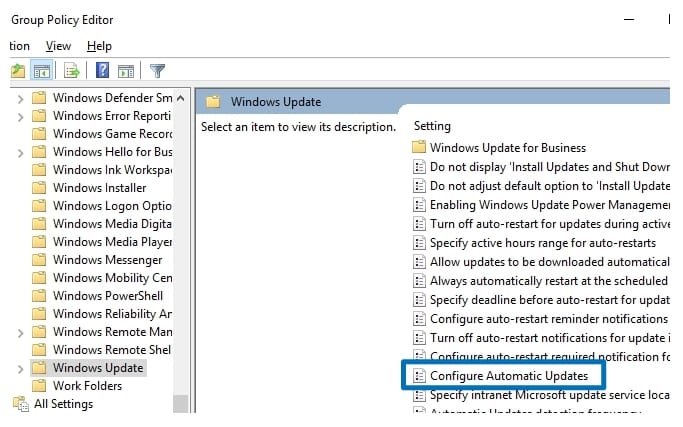Toggle the Show/Hide Action Pane icon
The height and width of the screenshot is (427, 683).
coord(126,71)
